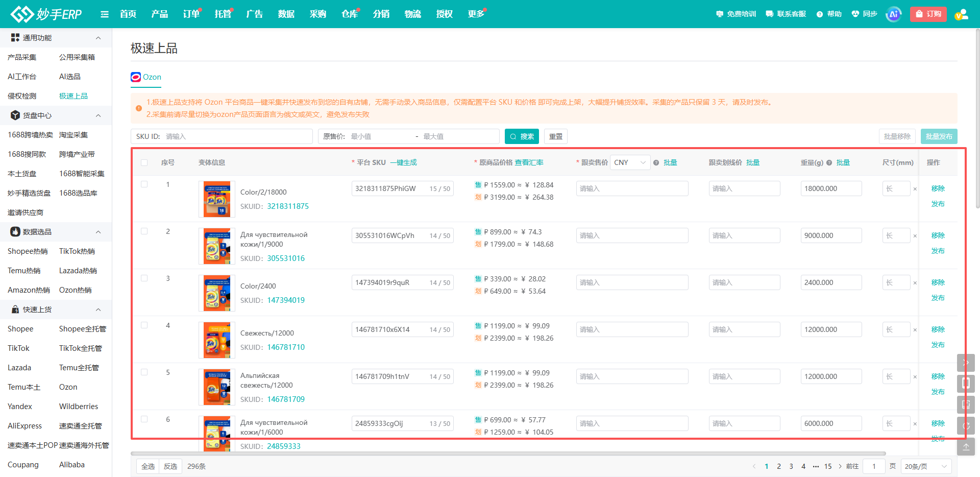Check the checkbox for row 3
The width and height of the screenshot is (980, 477).
[x=144, y=278]
